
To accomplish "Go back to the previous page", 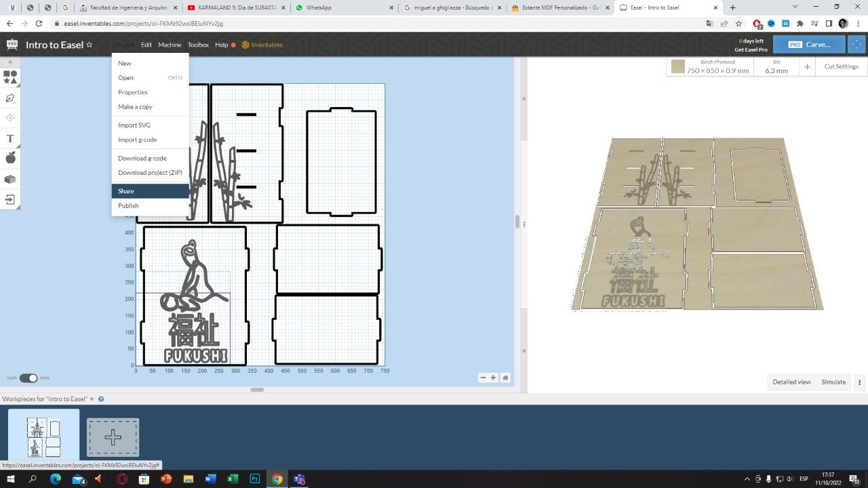I will coord(9,23).
